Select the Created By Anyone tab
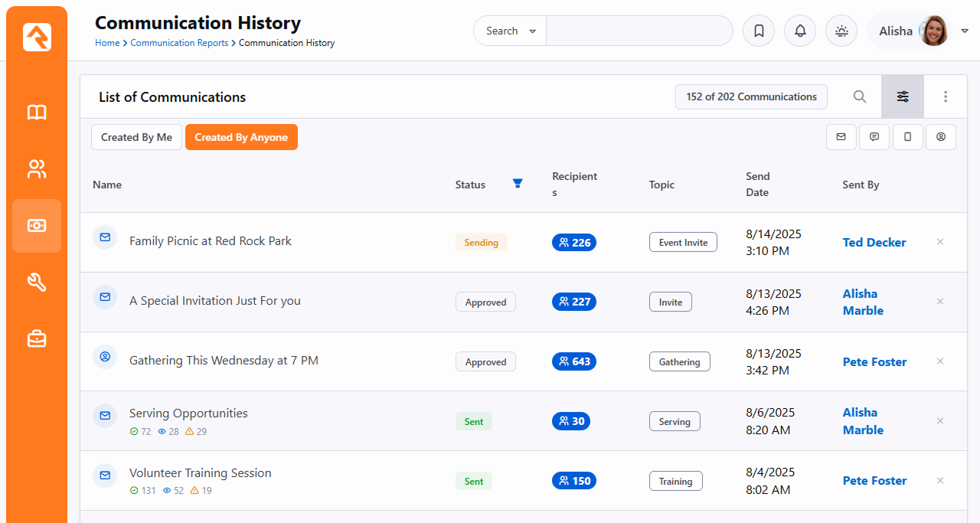 point(241,137)
